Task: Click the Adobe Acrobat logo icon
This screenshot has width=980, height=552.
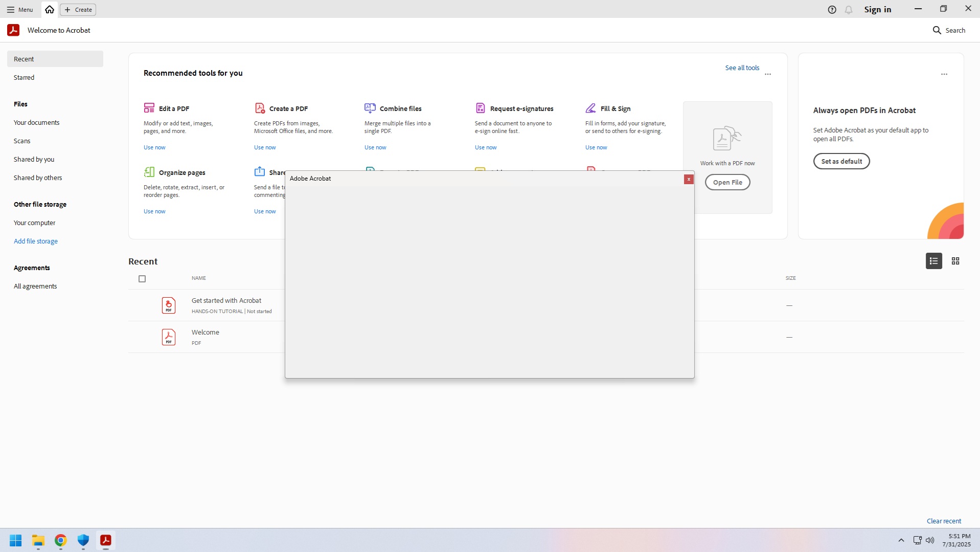Action: point(13,30)
